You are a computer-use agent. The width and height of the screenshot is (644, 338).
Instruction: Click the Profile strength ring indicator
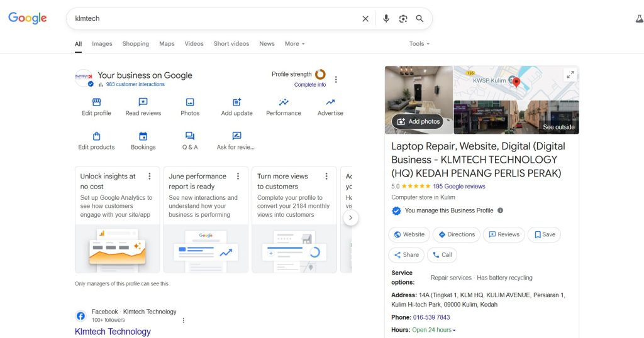pos(320,74)
